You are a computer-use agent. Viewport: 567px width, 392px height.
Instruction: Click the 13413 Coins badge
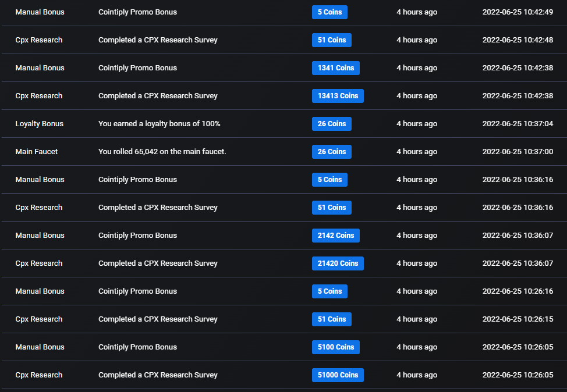point(338,96)
